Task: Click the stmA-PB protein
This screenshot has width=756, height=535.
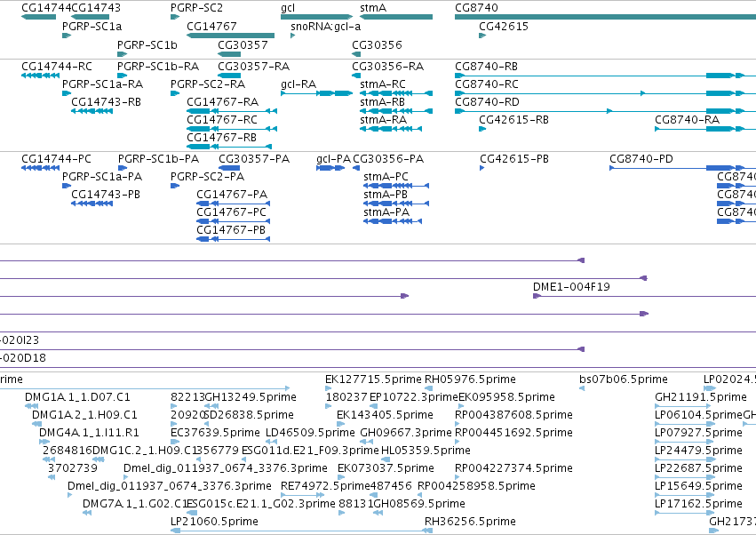Action: pos(396,204)
